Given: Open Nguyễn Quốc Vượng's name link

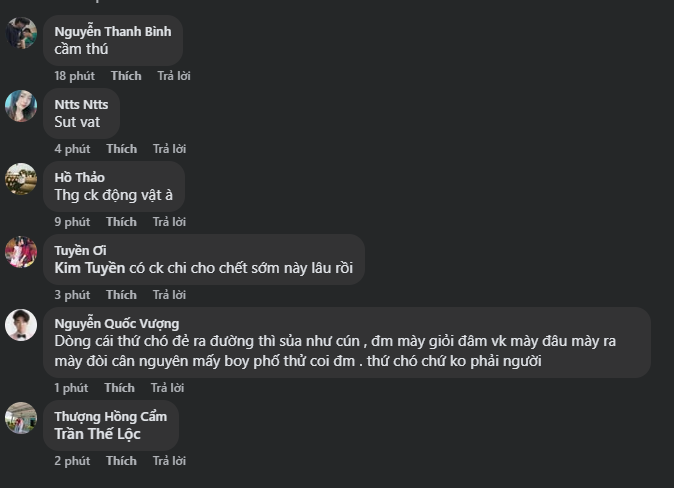Looking at the screenshot, I should click(117, 323).
